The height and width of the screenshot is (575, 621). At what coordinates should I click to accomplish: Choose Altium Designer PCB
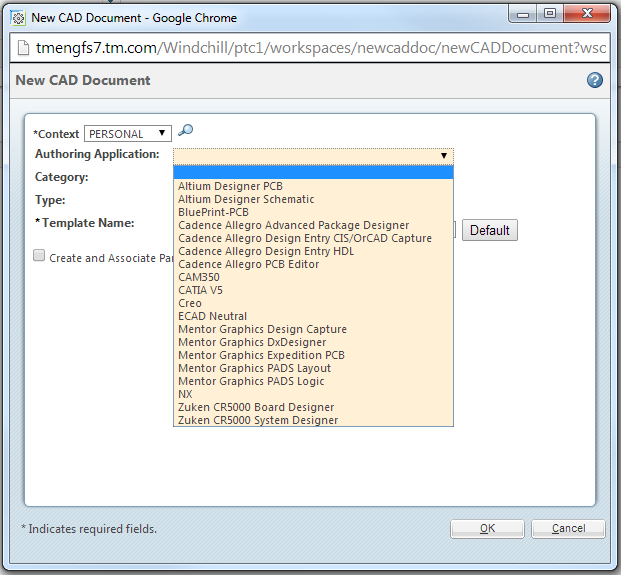[313, 186]
